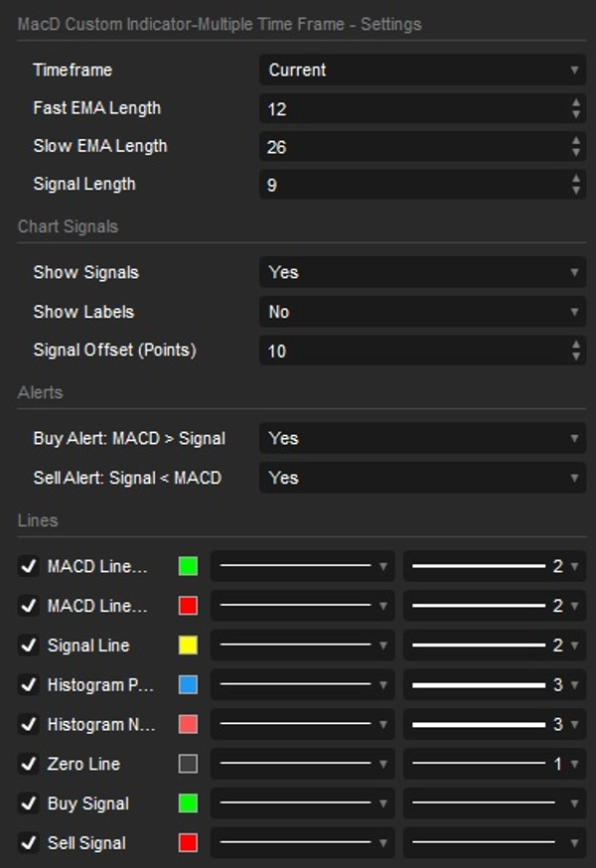The height and width of the screenshot is (868, 596).
Task: Open the gray Zero Line color picker
Action: (x=187, y=764)
